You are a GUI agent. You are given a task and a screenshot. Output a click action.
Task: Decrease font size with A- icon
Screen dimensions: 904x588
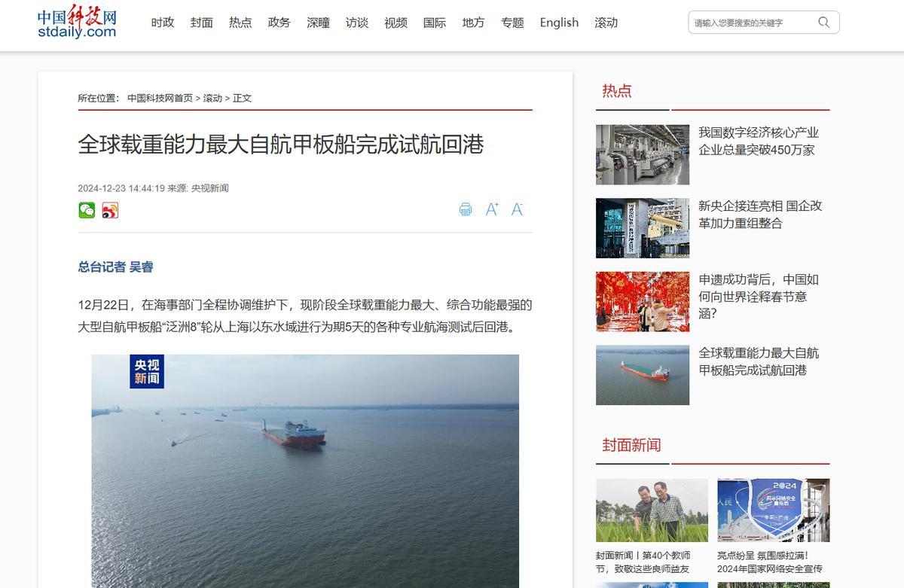(518, 209)
